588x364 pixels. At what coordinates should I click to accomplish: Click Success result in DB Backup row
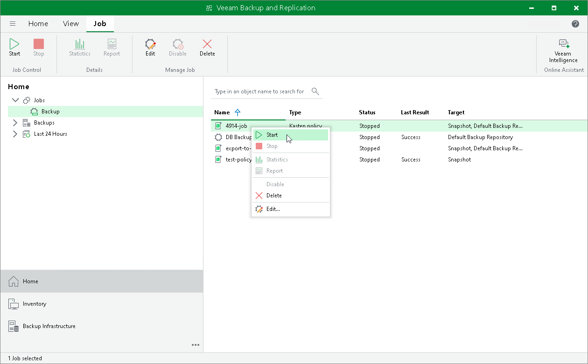(411, 137)
